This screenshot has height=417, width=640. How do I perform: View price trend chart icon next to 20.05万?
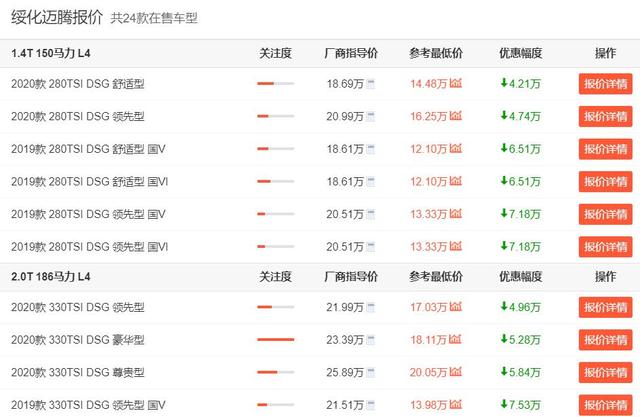pos(456,372)
